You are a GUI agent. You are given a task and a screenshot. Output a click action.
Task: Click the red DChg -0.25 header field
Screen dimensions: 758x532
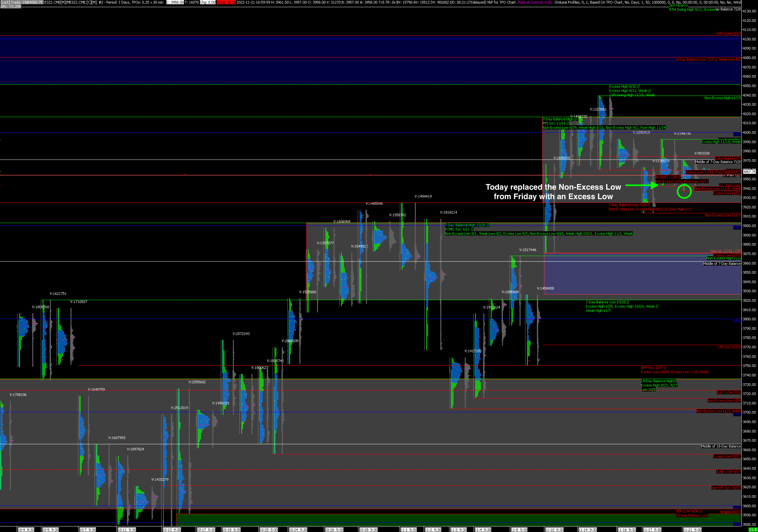(227, 2)
